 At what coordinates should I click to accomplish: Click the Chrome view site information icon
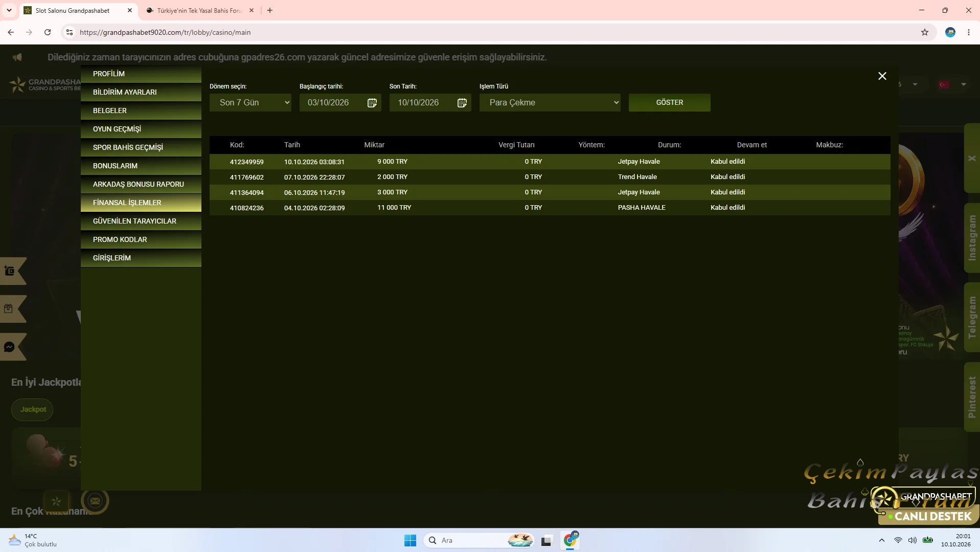pos(70,32)
